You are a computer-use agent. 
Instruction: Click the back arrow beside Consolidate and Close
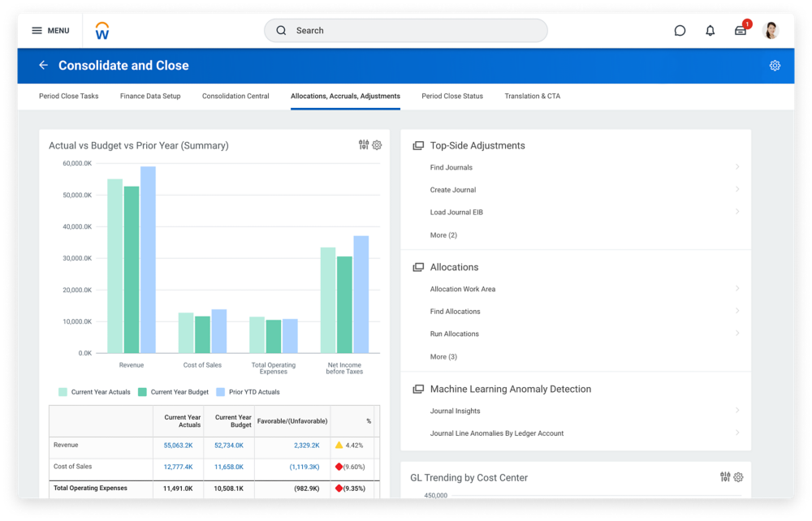(43, 66)
